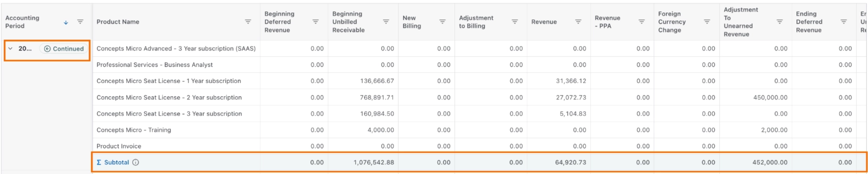The width and height of the screenshot is (868, 174).
Task: Click the info icon next to Subtotal
Action: click(x=135, y=162)
